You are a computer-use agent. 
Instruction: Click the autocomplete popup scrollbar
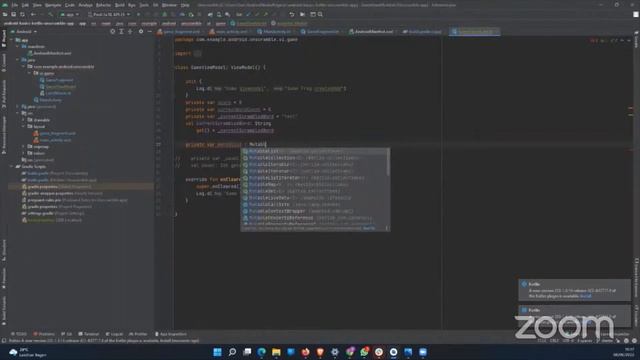388,162
